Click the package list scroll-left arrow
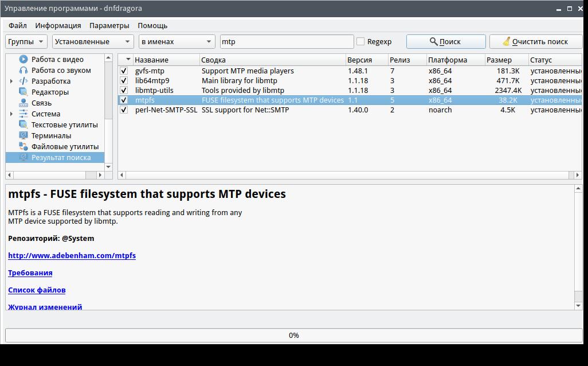The width and height of the screenshot is (588, 366). click(x=122, y=175)
